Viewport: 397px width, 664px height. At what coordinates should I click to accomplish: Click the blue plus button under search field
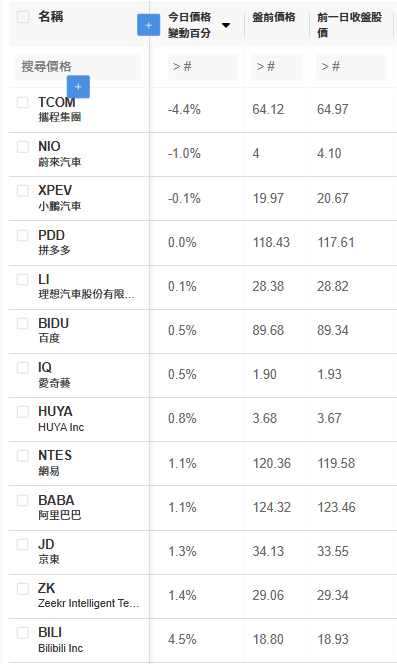pyautogui.click(x=78, y=87)
